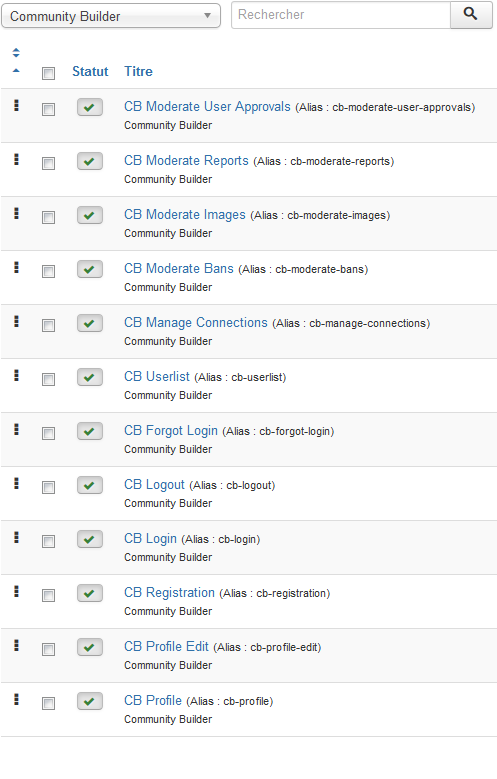The height and width of the screenshot is (779, 497).
Task: Select the CB Logout row checkbox
Action: (48, 487)
